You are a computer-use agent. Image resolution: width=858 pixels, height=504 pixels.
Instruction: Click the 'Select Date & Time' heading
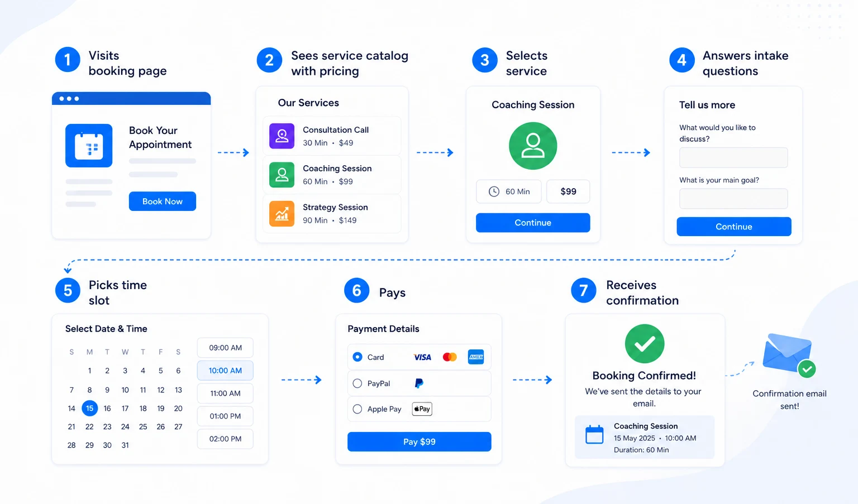pos(106,329)
